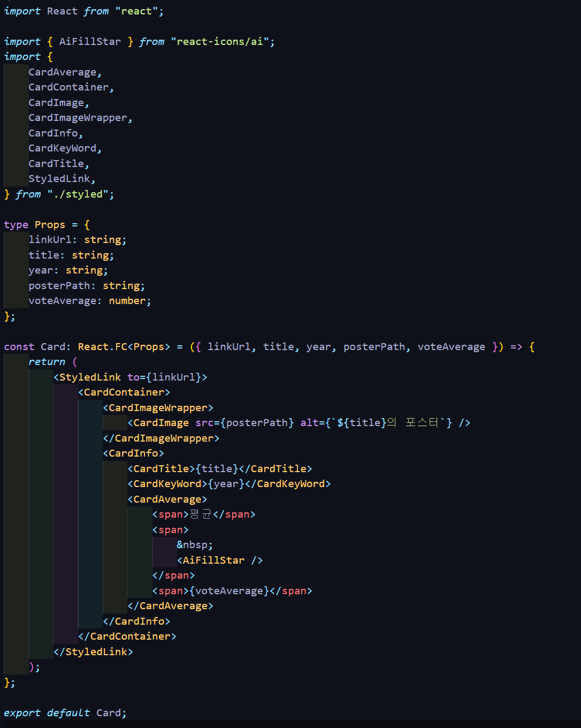Viewport: 581px width, 728px height.
Task: Click const Card identifier
Action: pos(53,347)
